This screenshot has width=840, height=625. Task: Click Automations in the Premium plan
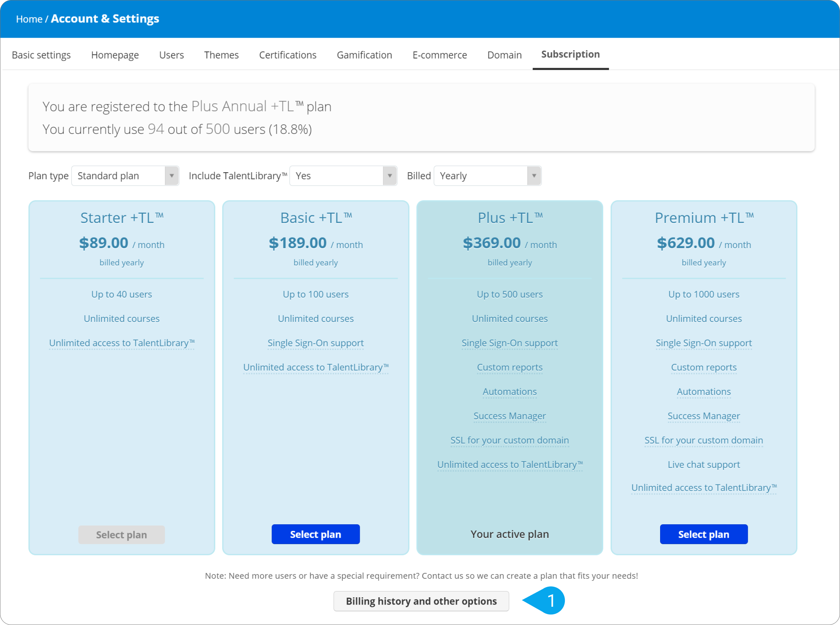(x=704, y=391)
